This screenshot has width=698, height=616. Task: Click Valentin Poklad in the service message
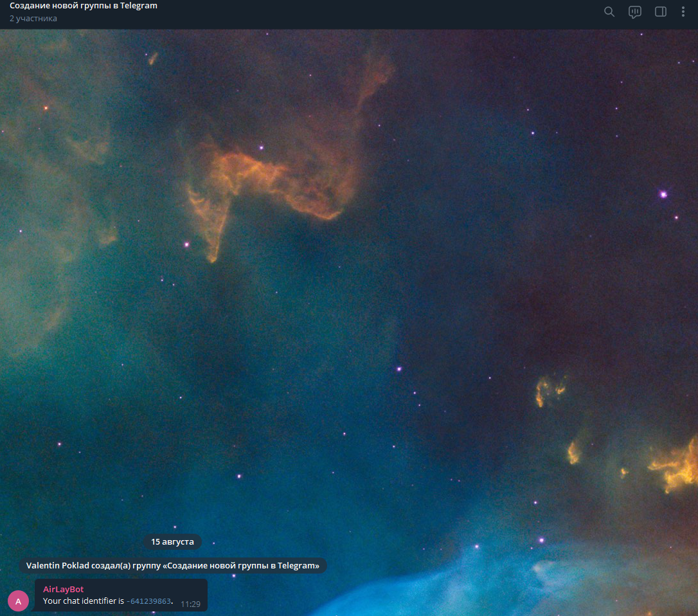click(x=56, y=566)
